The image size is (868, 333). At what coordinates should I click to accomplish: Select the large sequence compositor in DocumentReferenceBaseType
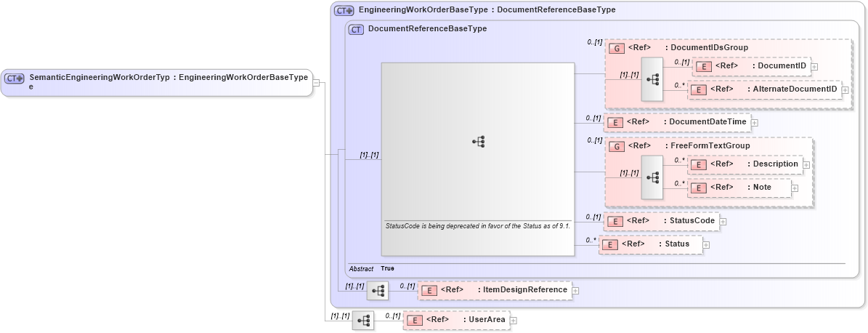pyautogui.click(x=478, y=159)
